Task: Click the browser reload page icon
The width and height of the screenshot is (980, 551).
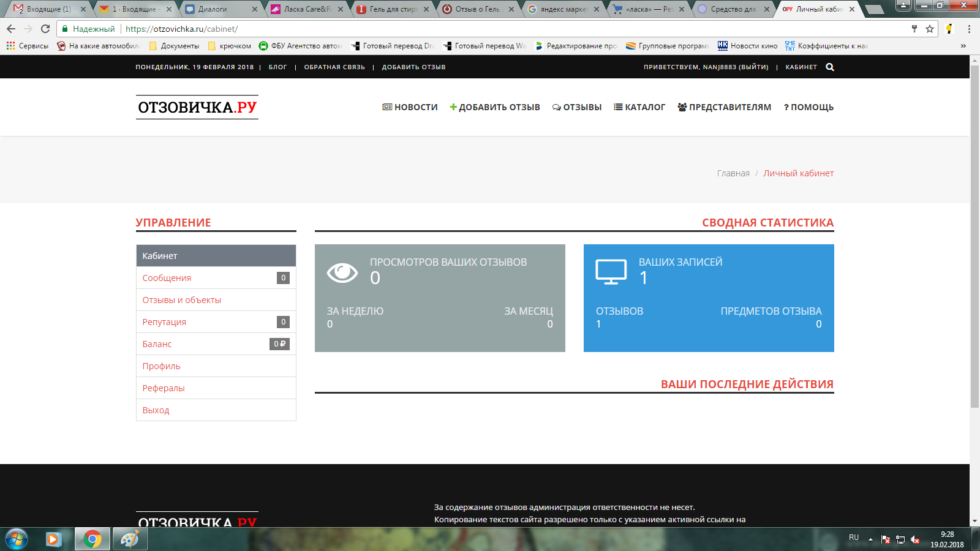Action: 45,29
